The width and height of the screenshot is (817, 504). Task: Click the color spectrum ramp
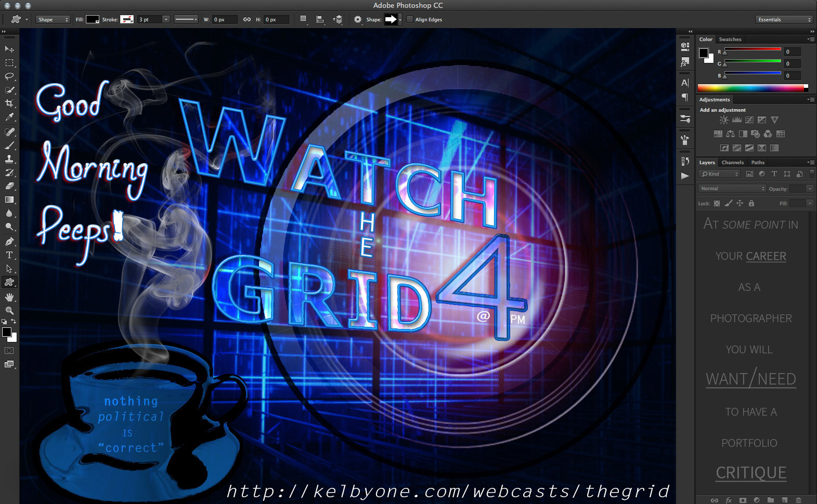[753, 88]
